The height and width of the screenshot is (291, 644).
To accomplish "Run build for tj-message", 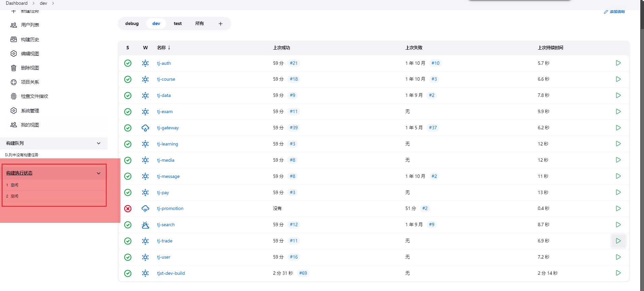I will (618, 176).
